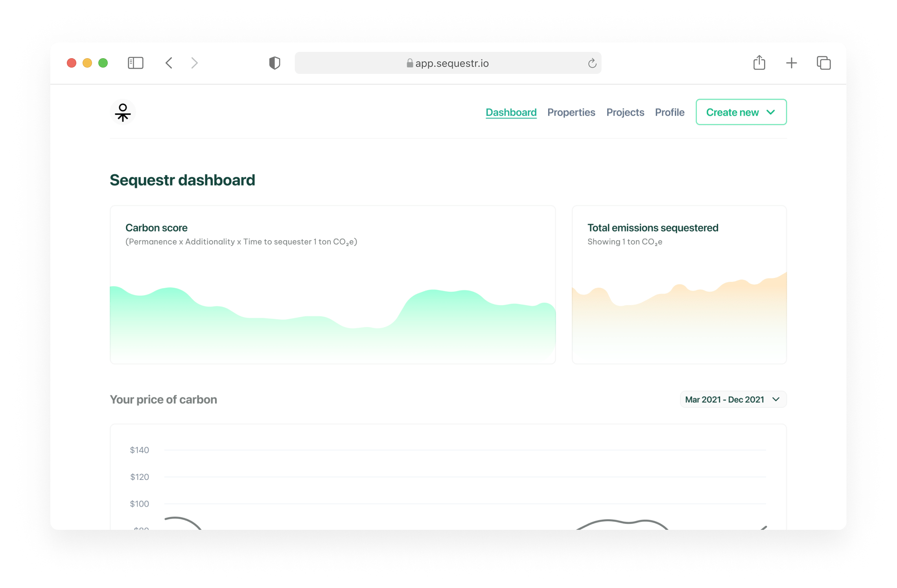The width and height of the screenshot is (897, 588).
Task: Go forward with the browser forward arrow
Action: pos(194,63)
